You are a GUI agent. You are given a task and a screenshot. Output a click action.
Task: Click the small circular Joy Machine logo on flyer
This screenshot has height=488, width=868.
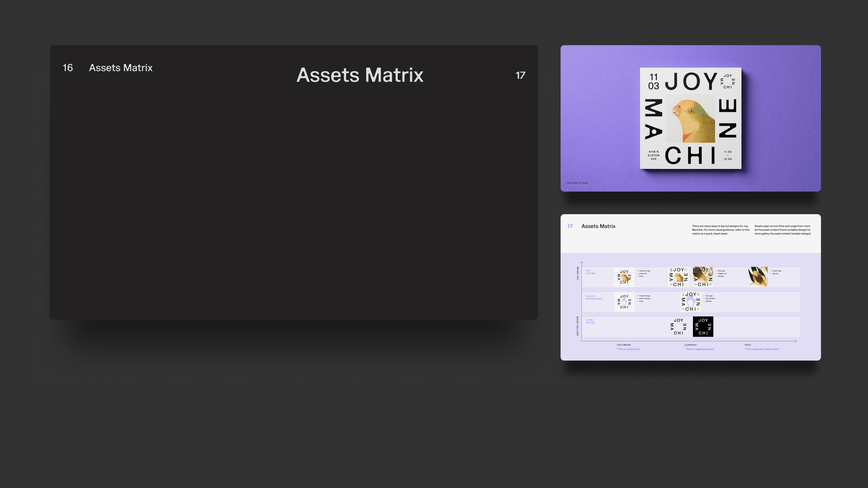click(x=727, y=82)
